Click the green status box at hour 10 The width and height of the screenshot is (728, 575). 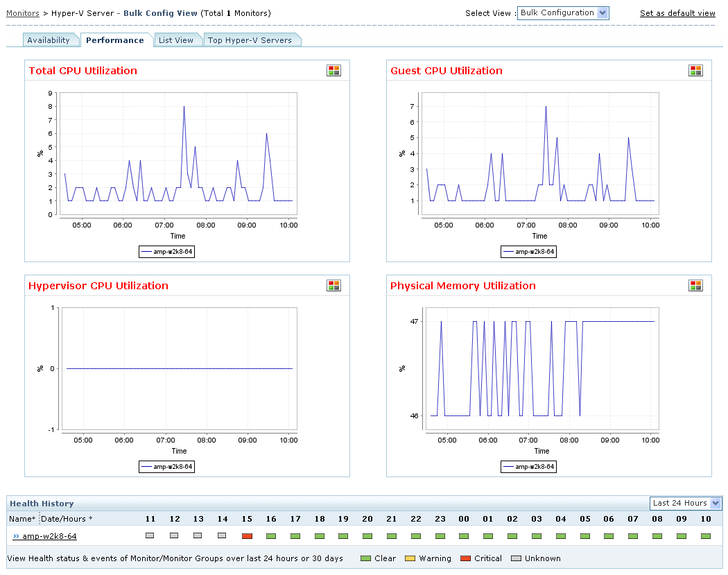706,536
